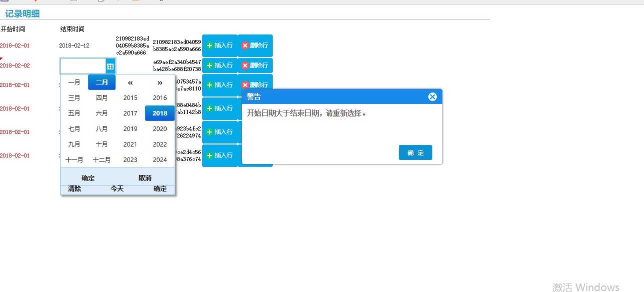This screenshot has height=292, width=644.
Task: Clear the date with 清除
Action: pos(75,189)
